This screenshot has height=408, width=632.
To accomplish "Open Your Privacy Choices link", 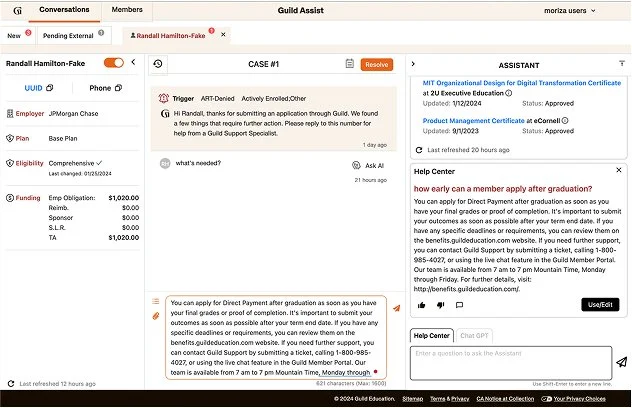I will pos(580,399).
